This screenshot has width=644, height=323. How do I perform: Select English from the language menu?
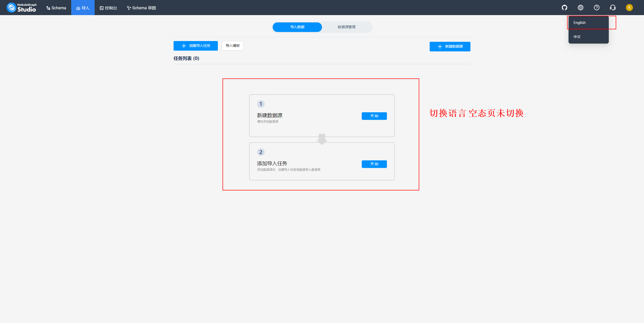pyautogui.click(x=579, y=22)
